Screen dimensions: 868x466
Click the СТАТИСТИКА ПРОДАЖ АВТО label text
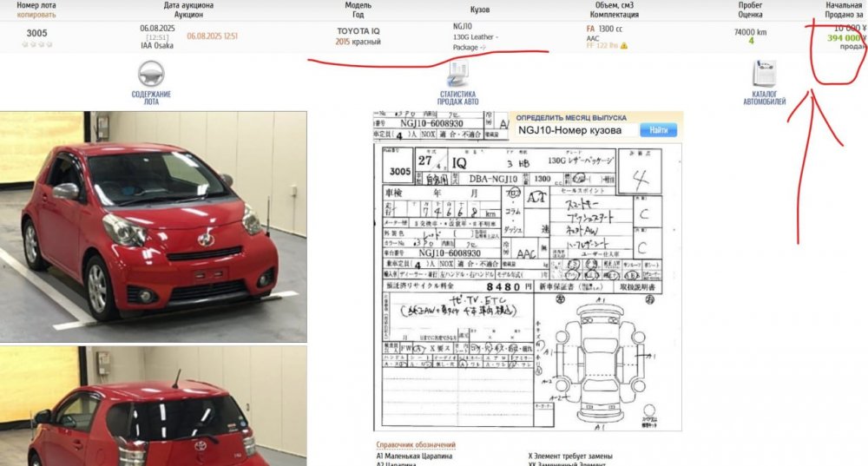[x=457, y=97]
